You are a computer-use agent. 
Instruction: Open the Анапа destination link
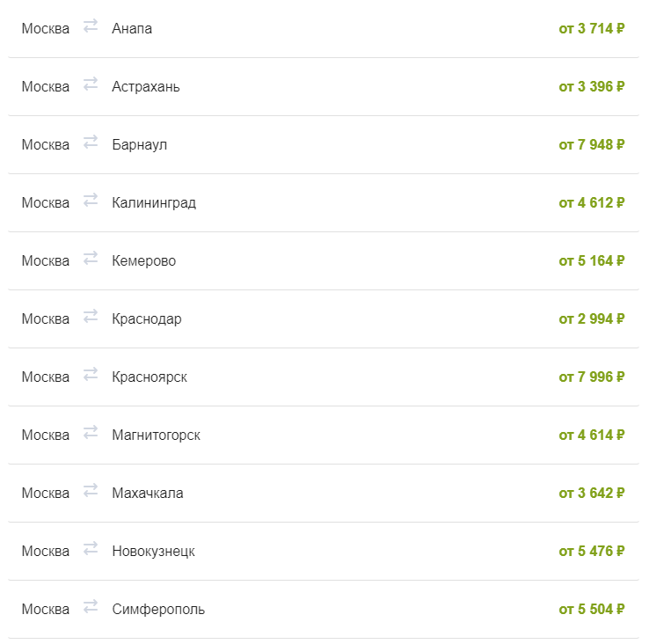[x=132, y=28]
